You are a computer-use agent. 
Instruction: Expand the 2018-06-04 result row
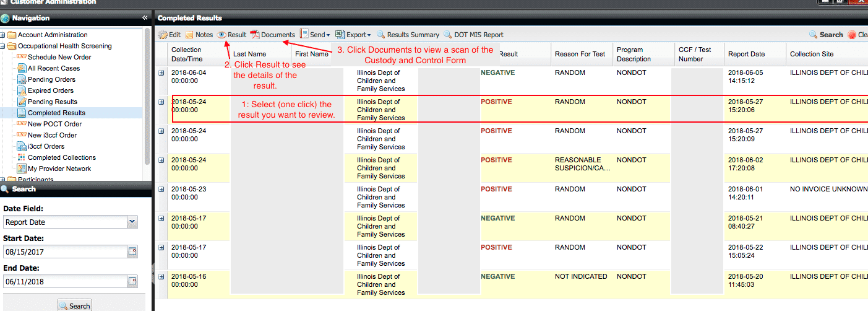161,72
